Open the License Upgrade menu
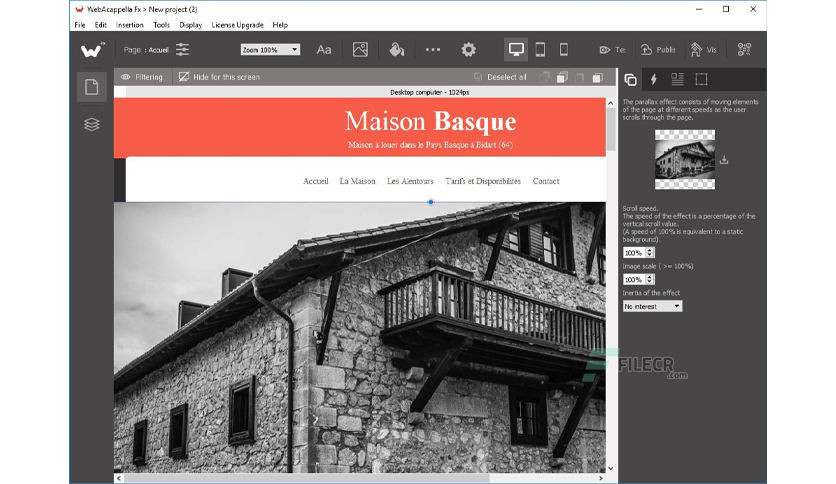The width and height of the screenshot is (836, 484). point(237,25)
